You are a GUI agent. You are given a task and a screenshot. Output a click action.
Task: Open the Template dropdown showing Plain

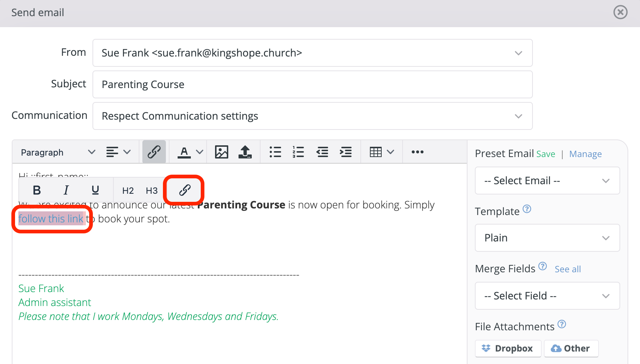pos(547,238)
